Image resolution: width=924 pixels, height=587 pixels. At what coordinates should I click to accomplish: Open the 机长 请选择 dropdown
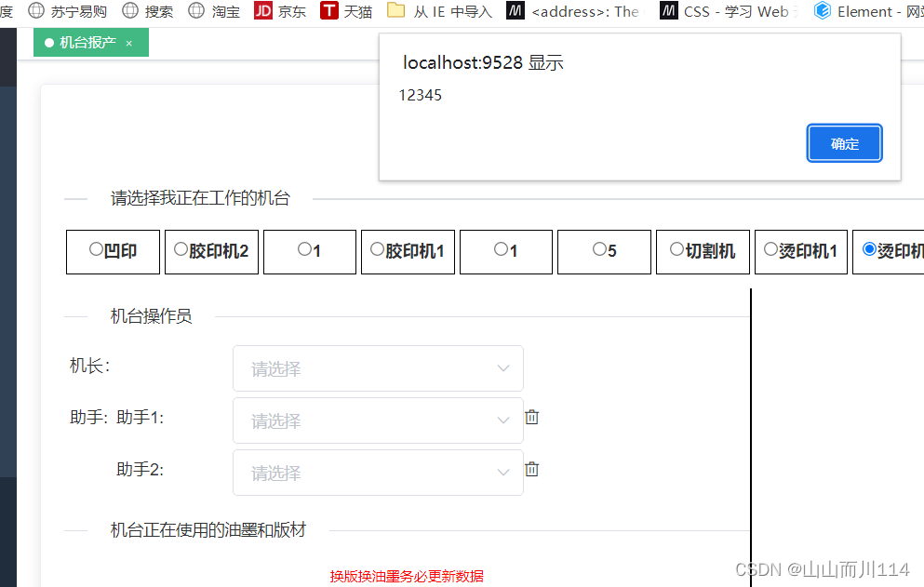[x=377, y=368]
